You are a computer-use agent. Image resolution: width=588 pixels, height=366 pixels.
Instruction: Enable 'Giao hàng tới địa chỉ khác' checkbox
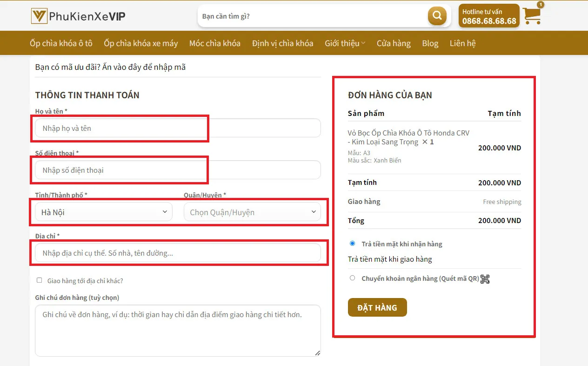(40, 280)
